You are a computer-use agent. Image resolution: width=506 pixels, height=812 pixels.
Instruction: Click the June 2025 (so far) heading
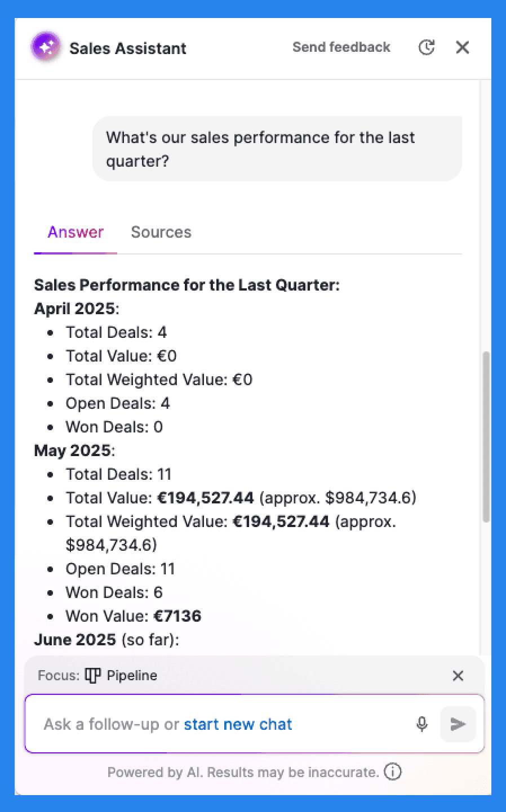[106, 640]
